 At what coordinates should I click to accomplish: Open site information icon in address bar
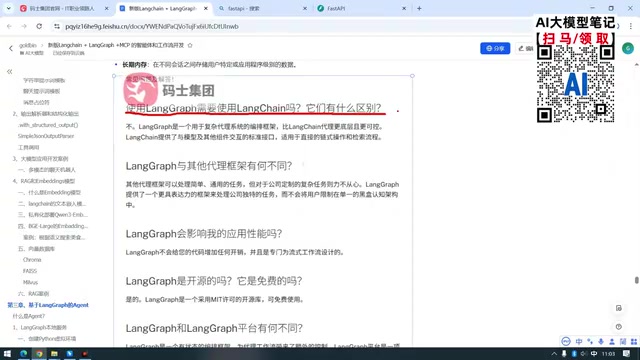(57, 27)
